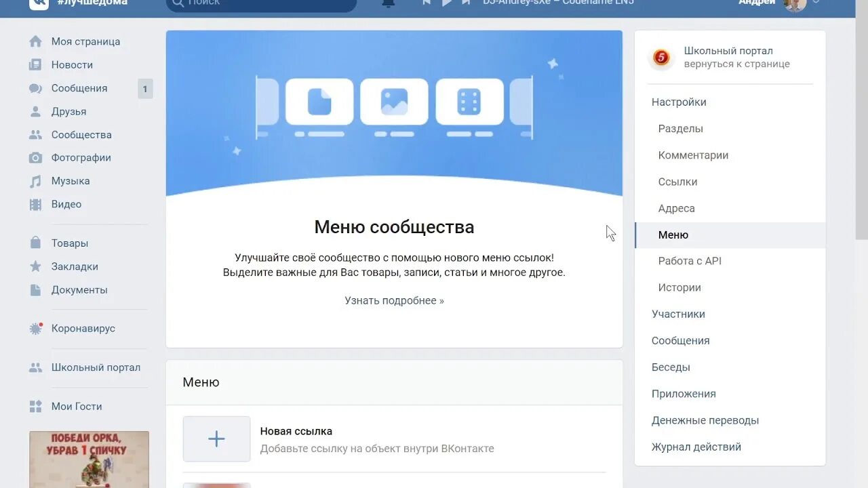Screen dimensions: 868x488
Task: Click the Андрей profile name in header
Action: [x=757, y=3]
